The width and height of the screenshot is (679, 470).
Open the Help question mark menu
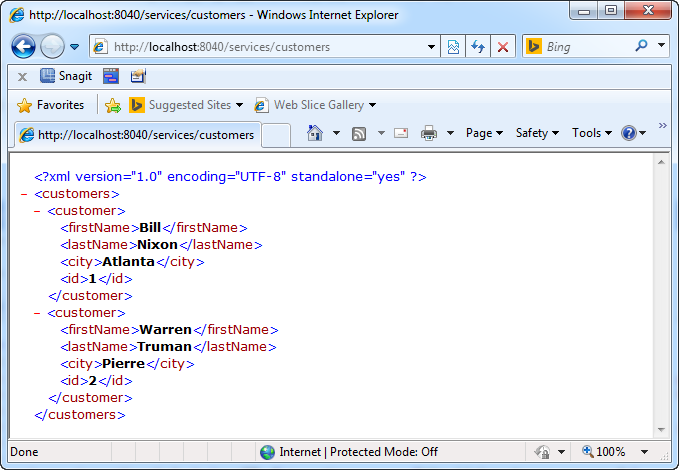pos(633,133)
